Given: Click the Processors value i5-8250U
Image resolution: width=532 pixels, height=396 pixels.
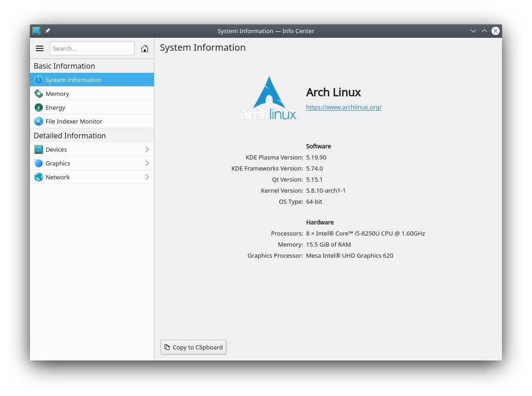Looking at the screenshot, I should click(366, 233).
